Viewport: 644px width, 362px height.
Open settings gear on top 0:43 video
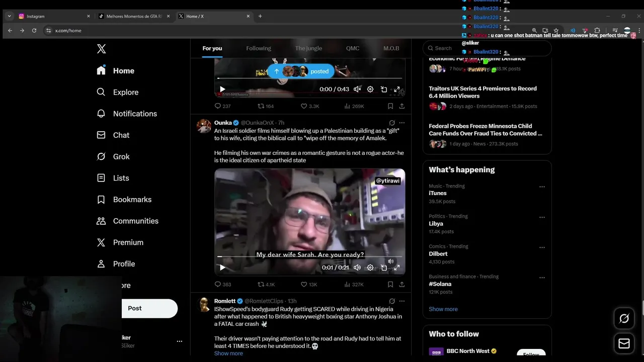tap(370, 89)
